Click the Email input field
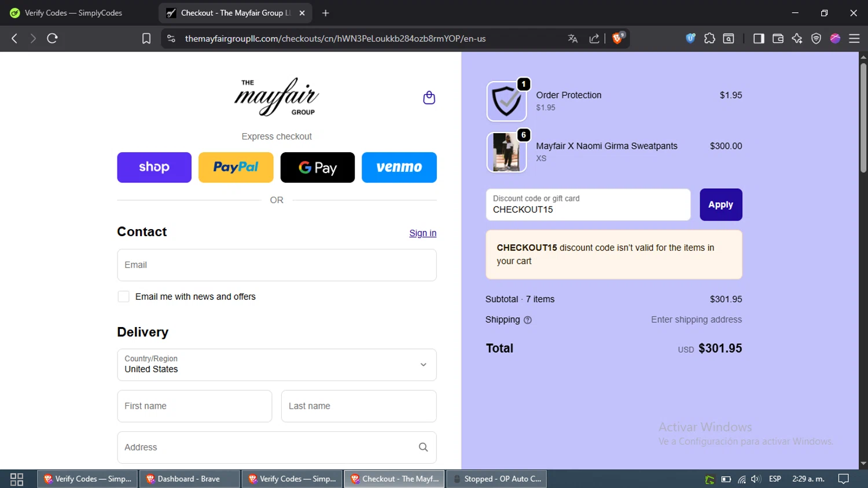The height and width of the screenshot is (488, 868). click(277, 265)
